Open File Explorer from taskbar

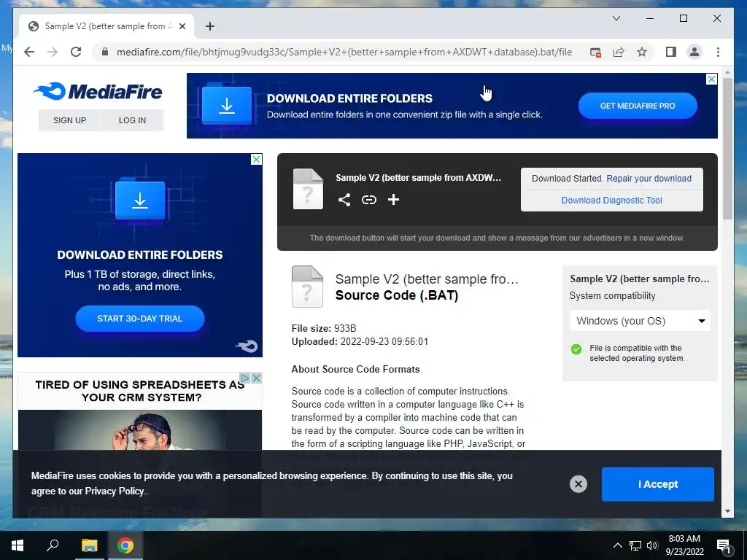pos(89,545)
